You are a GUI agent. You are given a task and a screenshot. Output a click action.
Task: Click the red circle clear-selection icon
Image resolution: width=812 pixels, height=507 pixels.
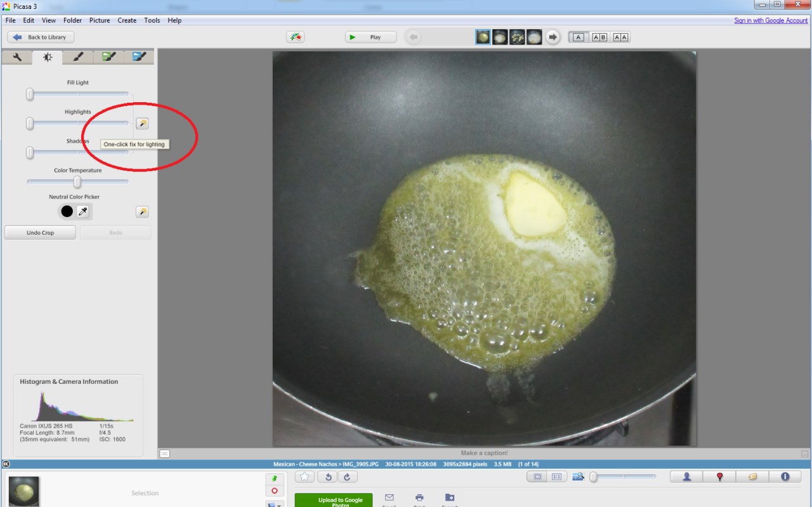[x=274, y=491]
